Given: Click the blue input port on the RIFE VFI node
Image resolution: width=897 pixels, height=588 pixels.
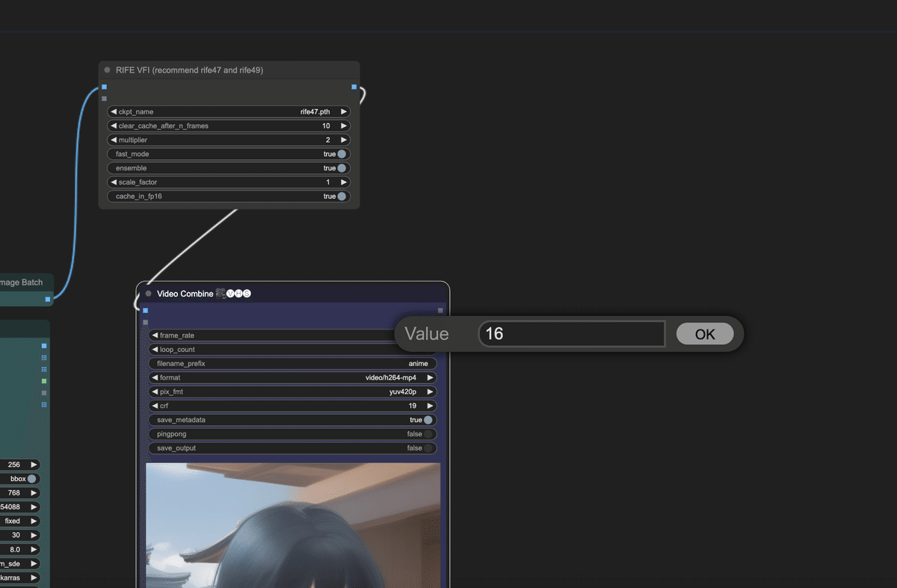Looking at the screenshot, I should point(104,87).
